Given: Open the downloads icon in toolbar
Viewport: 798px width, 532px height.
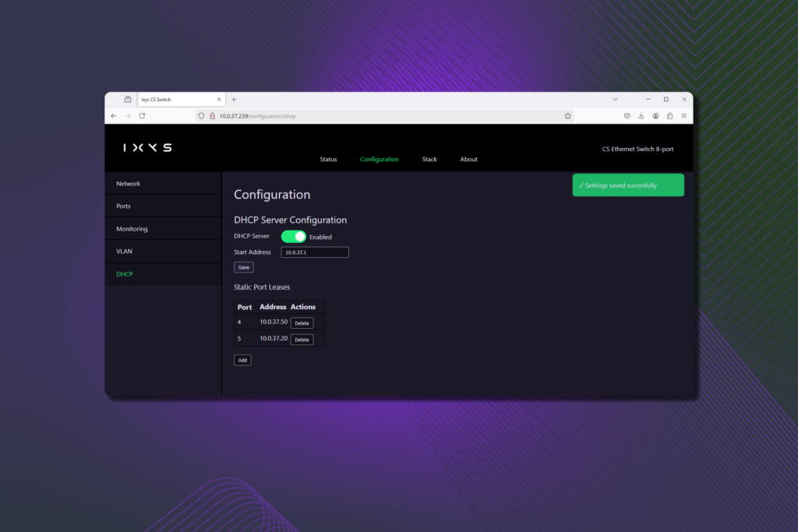Looking at the screenshot, I should pos(641,116).
